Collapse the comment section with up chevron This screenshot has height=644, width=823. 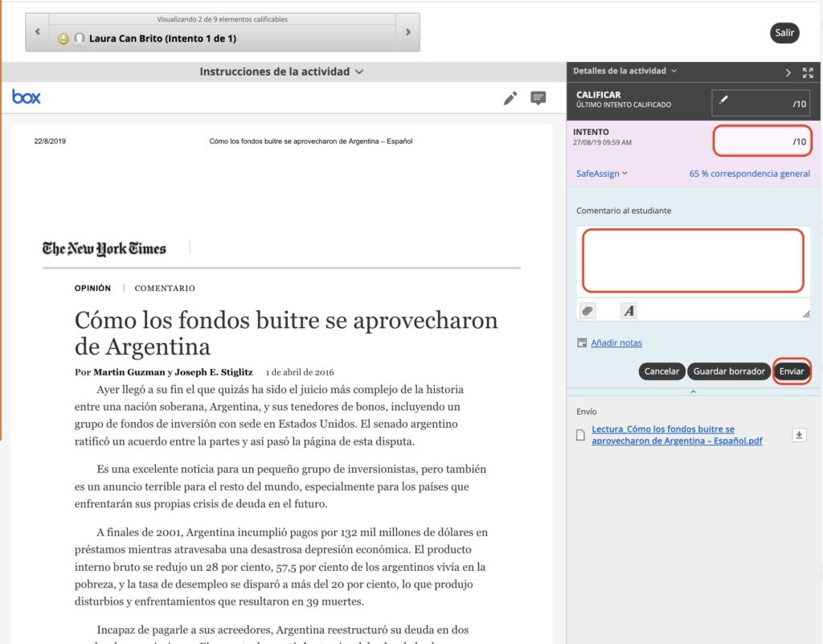click(693, 391)
